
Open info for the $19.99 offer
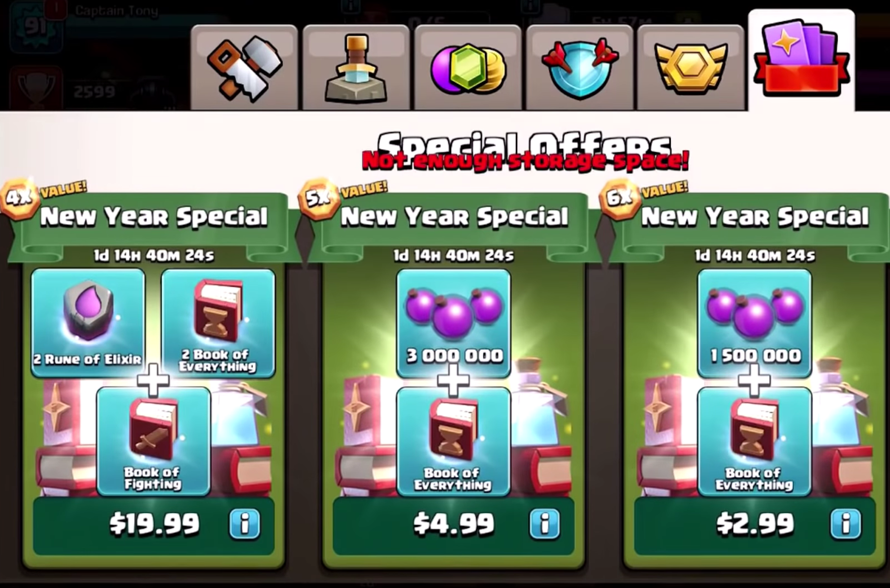tap(245, 524)
